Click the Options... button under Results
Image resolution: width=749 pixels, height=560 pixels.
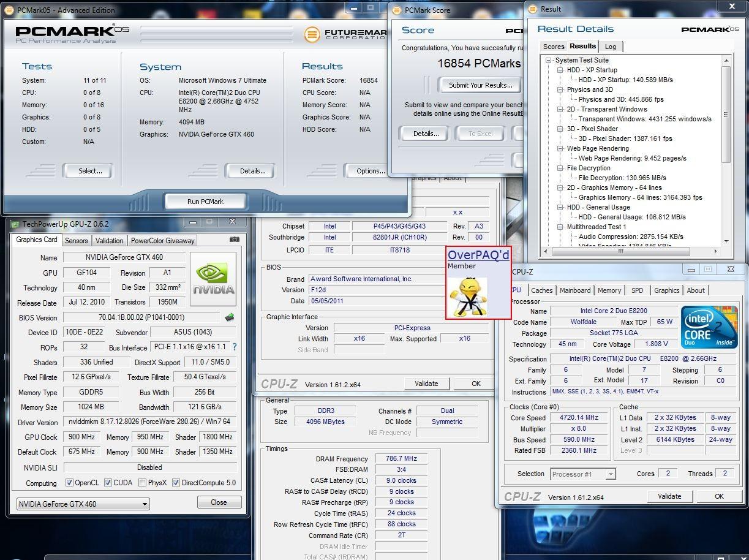(367, 171)
